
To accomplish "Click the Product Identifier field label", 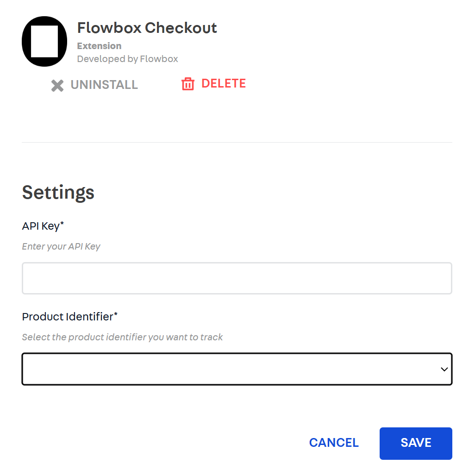I will click(69, 317).
